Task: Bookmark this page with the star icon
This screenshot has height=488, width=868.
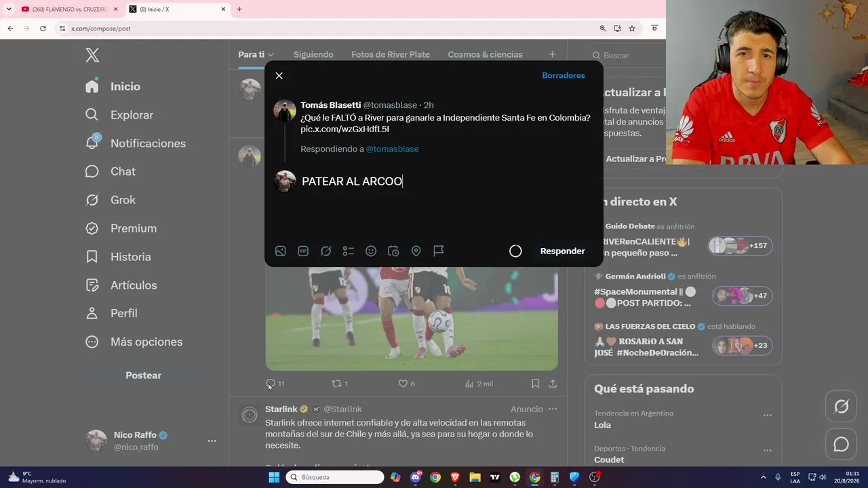Action: (632, 28)
